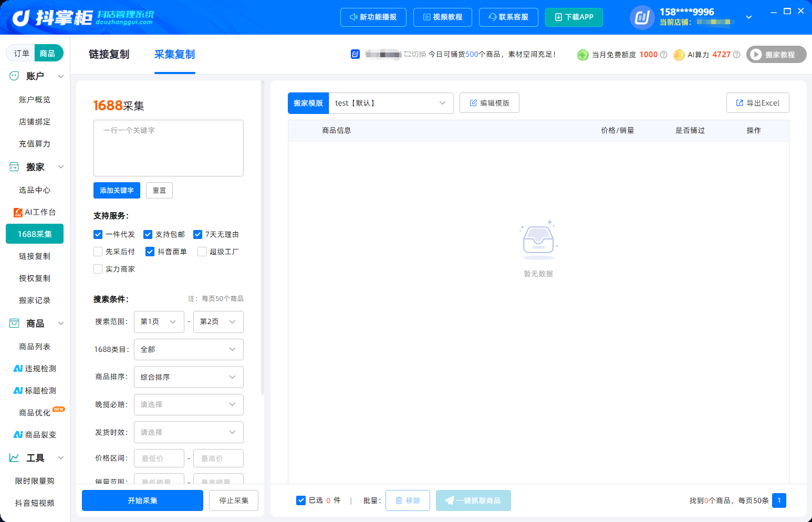Click the AI icon beside 违规检测
Screen dimensions: 812x522
pyautogui.click(x=18, y=369)
